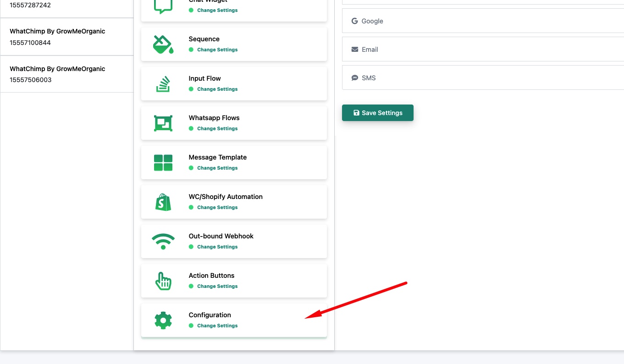Select the Email option row

483,50
